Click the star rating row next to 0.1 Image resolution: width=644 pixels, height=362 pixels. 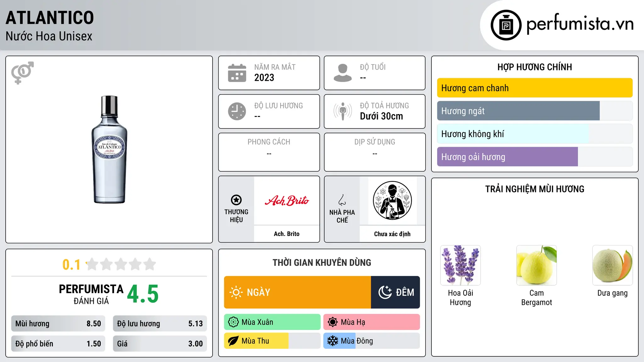[121, 264]
